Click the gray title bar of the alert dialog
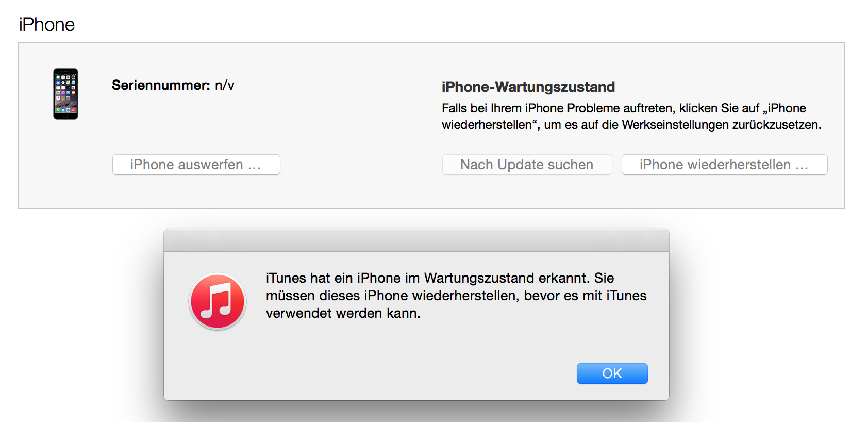Viewport: 868px width, 422px height. pyautogui.click(x=416, y=240)
